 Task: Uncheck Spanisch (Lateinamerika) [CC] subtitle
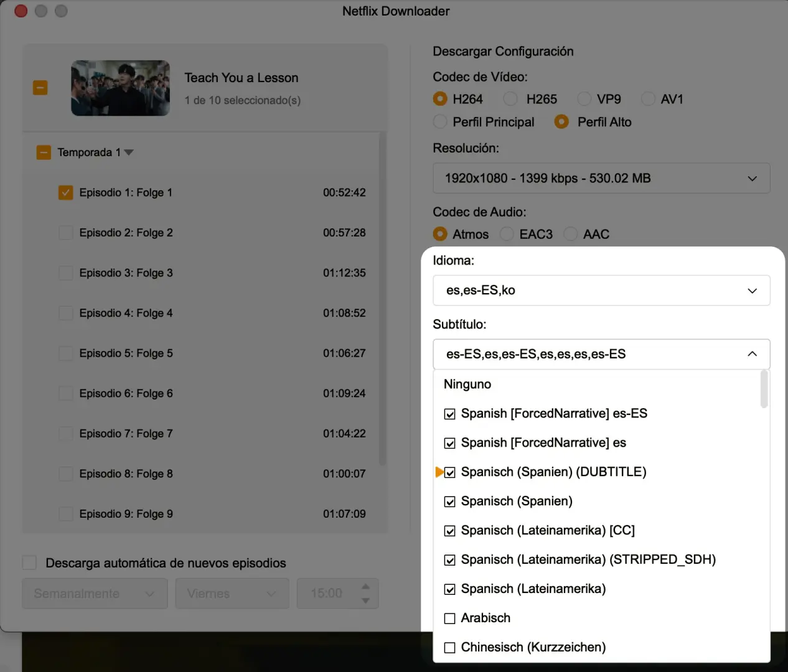(x=450, y=531)
